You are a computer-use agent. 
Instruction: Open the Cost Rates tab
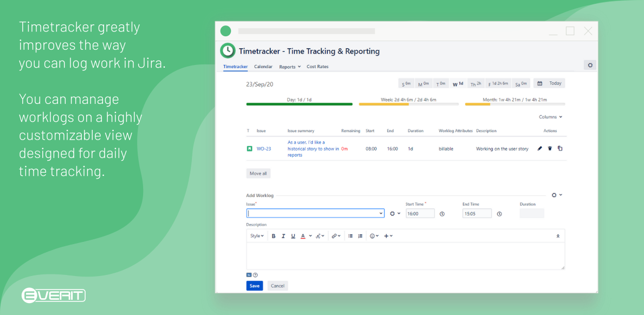click(318, 67)
